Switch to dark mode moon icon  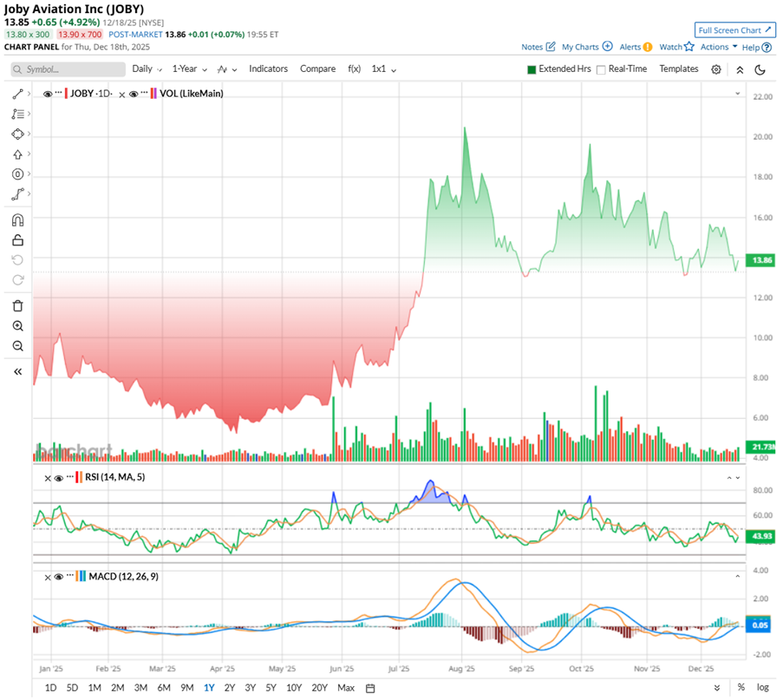760,69
